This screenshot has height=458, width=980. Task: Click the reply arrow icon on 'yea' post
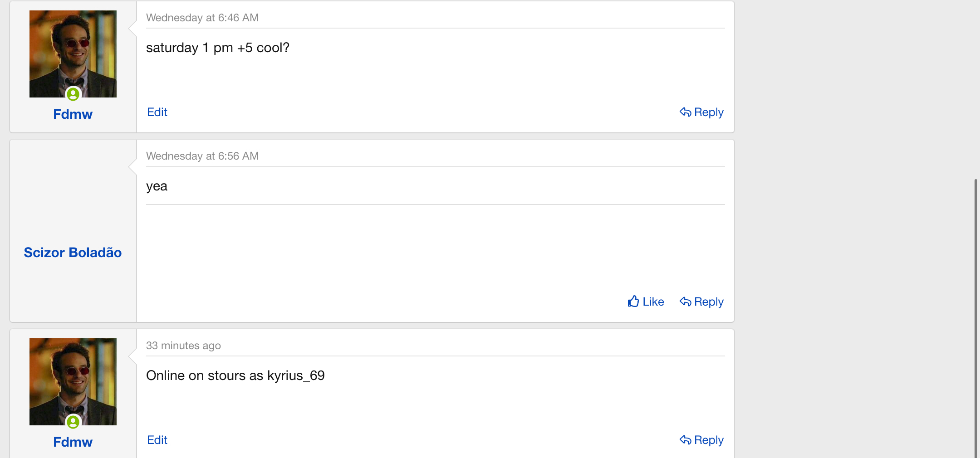685,302
